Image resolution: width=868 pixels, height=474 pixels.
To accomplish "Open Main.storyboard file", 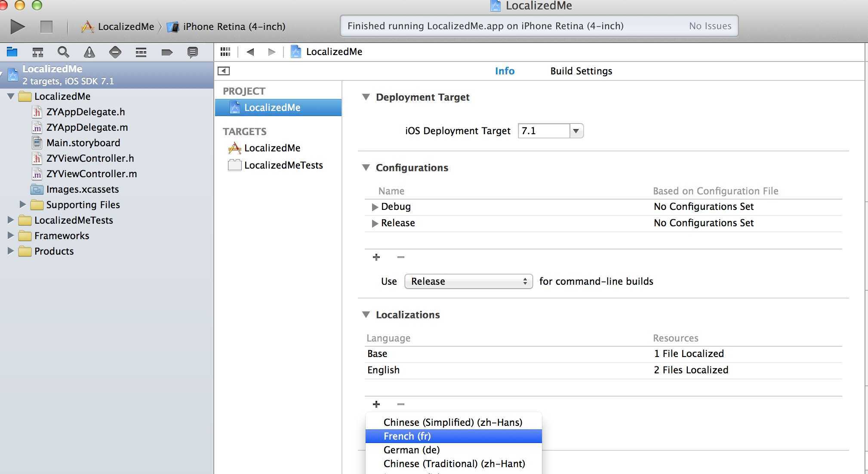I will (83, 143).
